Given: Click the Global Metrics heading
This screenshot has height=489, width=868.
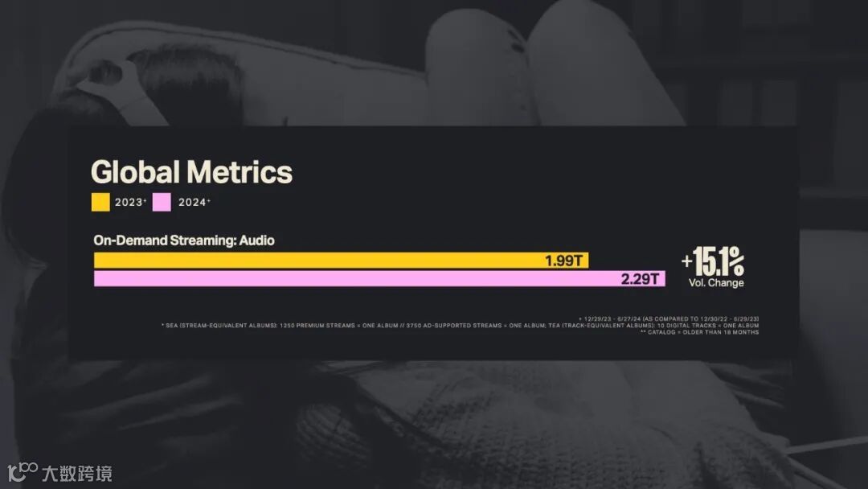Looking at the screenshot, I should point(191,171).
